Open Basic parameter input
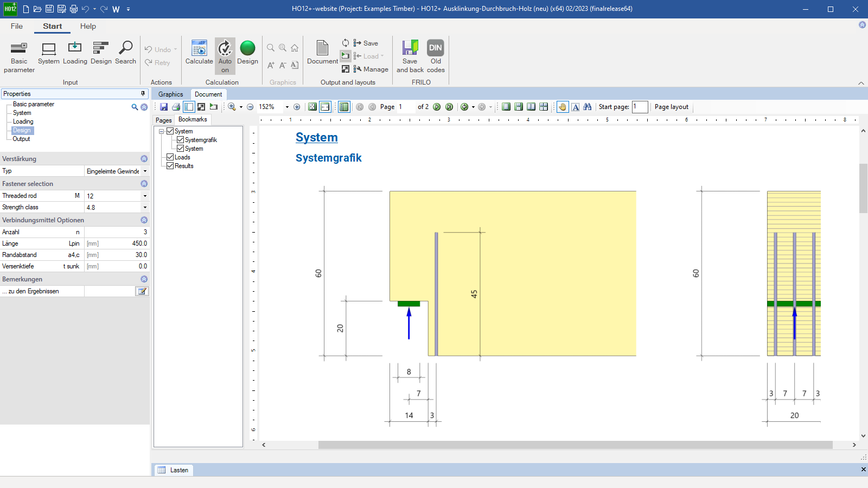 point(19,57)
